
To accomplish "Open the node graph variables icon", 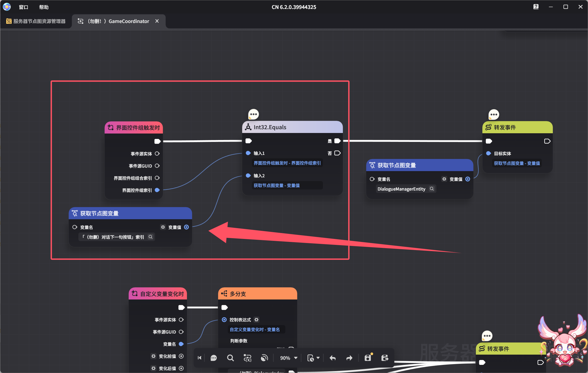I will tap(247, 358).
